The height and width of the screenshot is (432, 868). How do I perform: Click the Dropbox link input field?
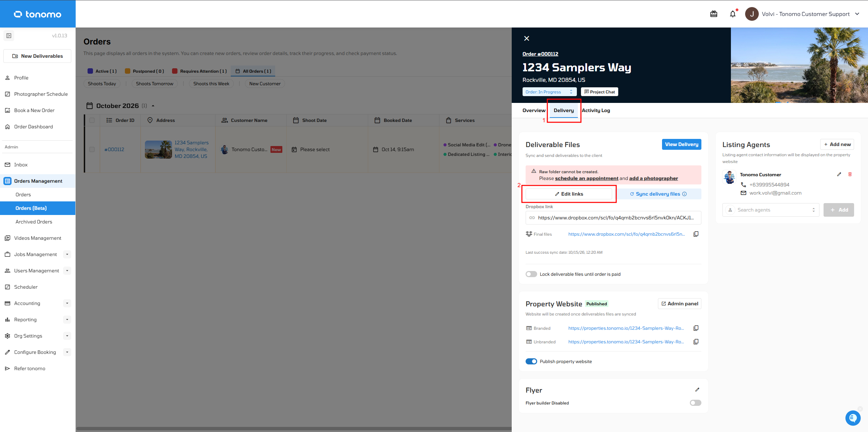pos(613,218)
